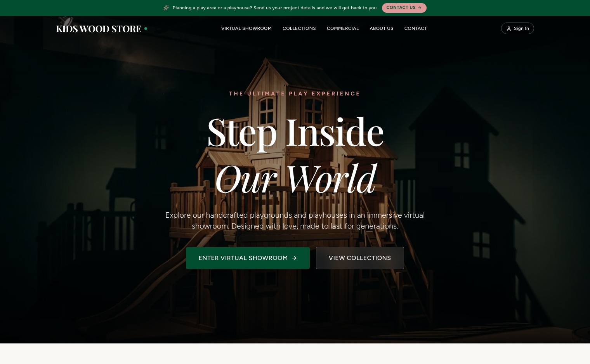Click the user icon beside Sign In

click(x=509, y=28)
